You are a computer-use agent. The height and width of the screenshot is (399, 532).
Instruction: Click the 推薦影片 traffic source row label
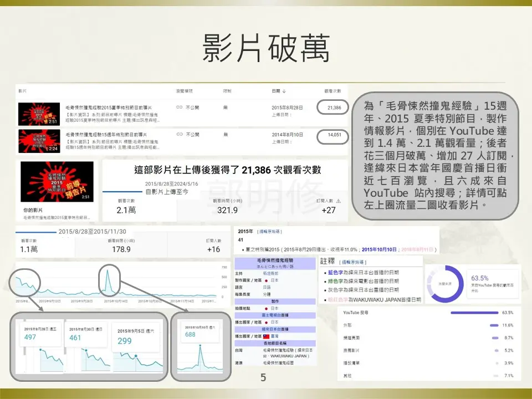351,350
